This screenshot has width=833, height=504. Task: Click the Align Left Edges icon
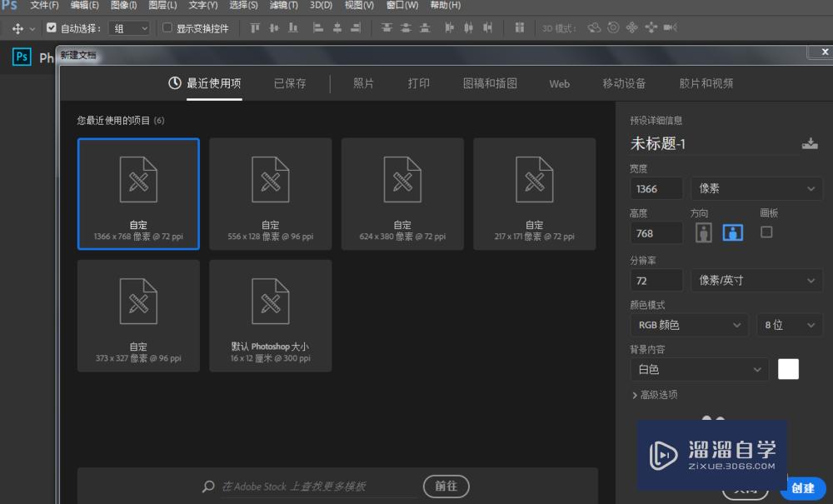(x=317, y=27)
